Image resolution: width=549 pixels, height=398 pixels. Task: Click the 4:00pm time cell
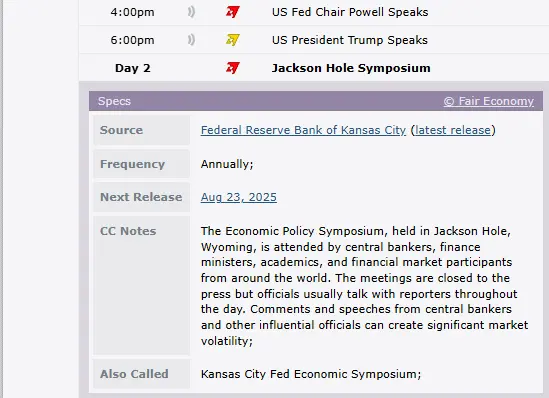pos(132,12)
